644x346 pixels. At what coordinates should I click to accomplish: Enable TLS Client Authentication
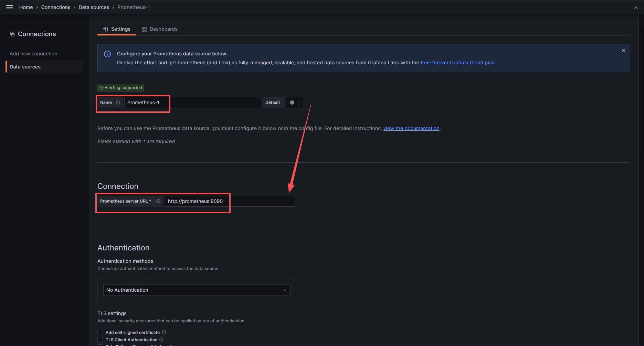tap(100, 339)
